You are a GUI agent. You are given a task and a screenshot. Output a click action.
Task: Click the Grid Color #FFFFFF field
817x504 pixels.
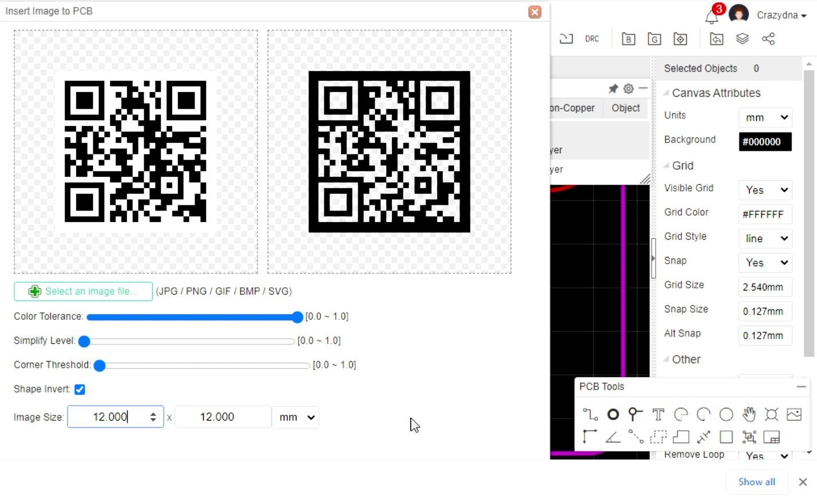pos(765,214)
